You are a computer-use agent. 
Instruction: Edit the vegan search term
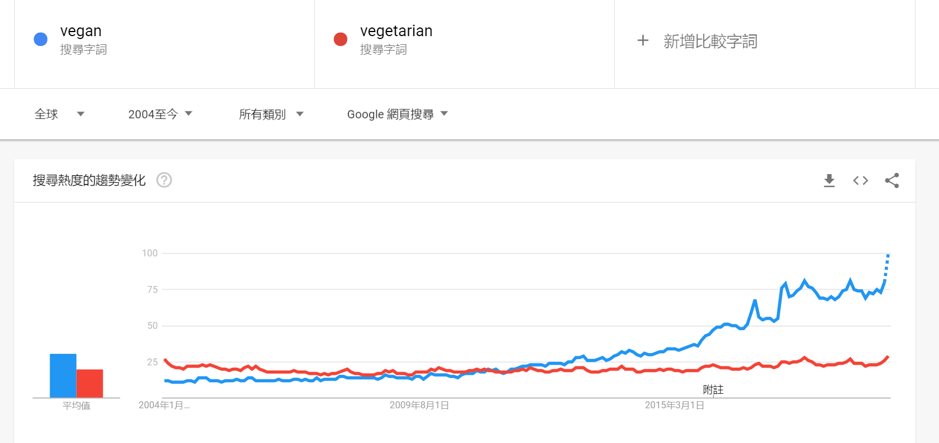(x=81, y=31)
